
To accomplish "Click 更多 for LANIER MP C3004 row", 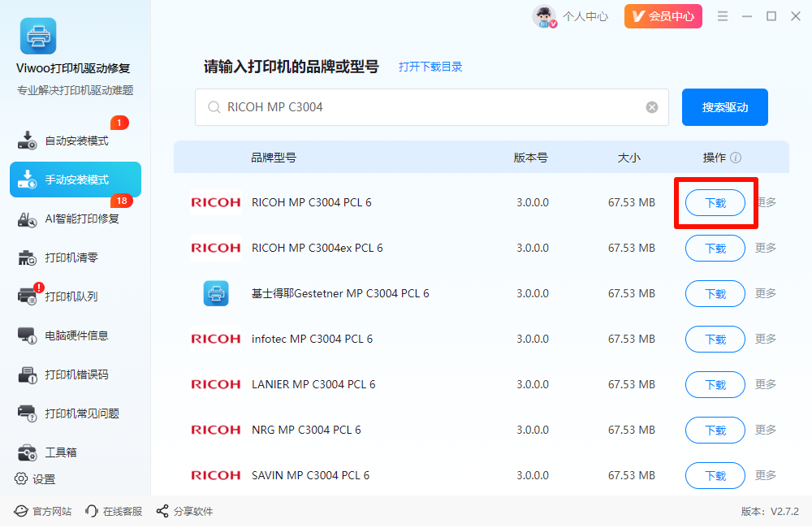I will 766,384.
